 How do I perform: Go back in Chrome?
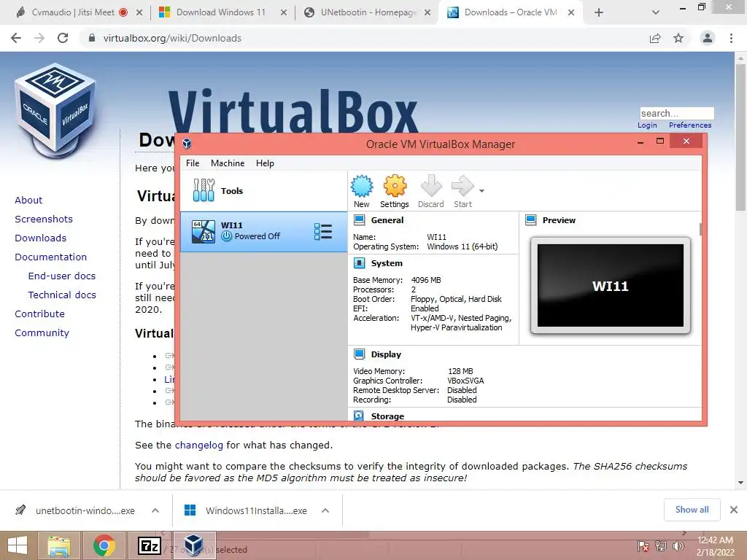click(x=16, y=38)
